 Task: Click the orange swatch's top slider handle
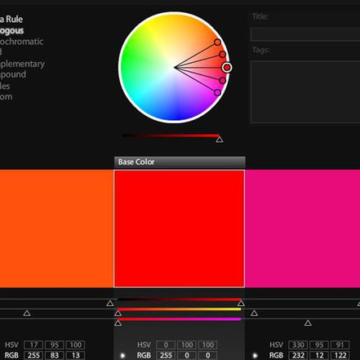110,303
